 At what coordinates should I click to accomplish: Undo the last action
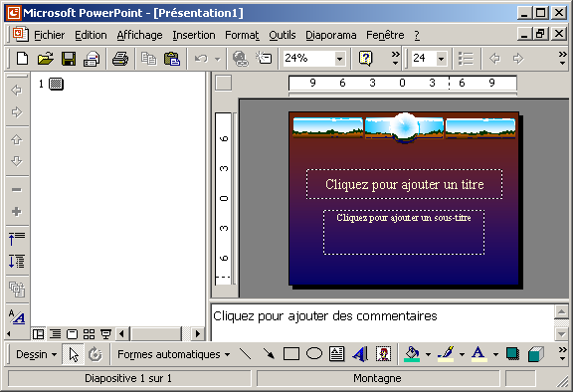pos(201,59)
